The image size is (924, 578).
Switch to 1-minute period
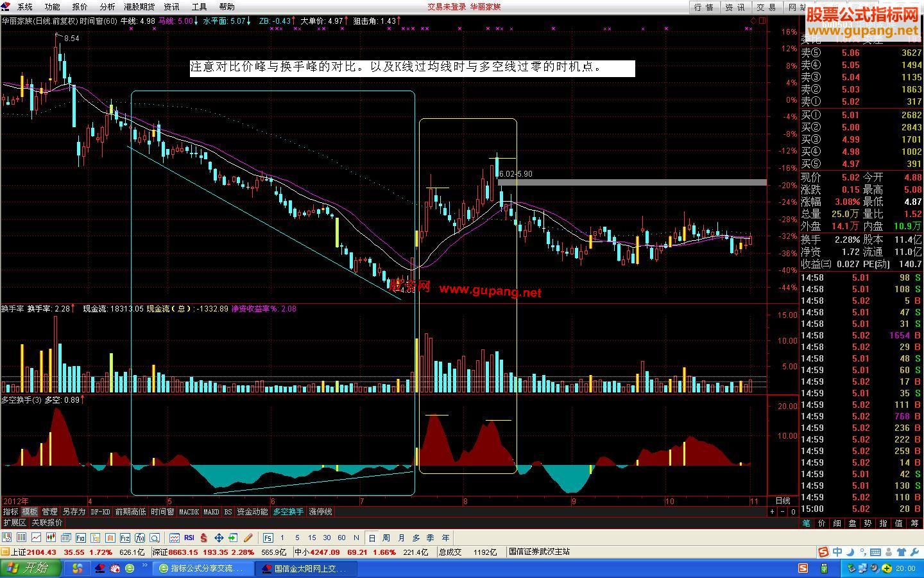(282, 538)
